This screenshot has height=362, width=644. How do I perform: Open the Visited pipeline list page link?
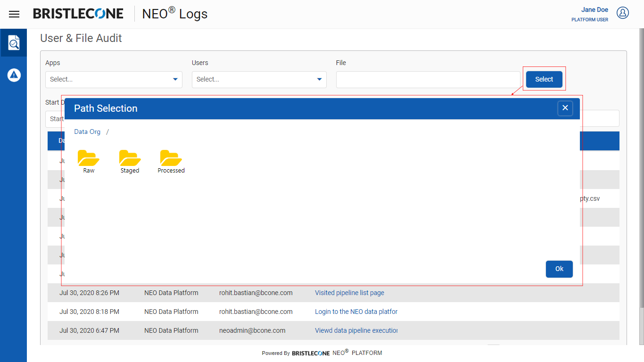[349, 293]
